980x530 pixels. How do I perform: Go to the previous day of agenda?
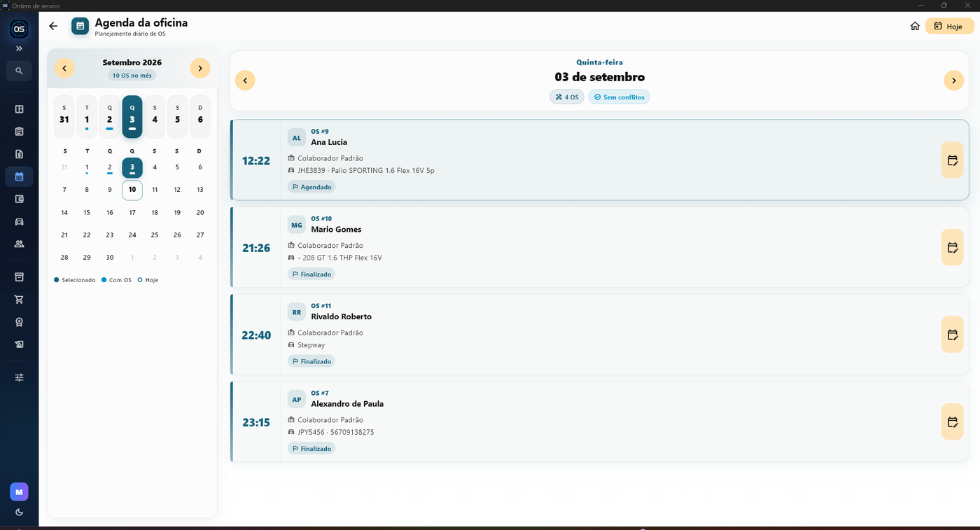(x=245, y=81)
